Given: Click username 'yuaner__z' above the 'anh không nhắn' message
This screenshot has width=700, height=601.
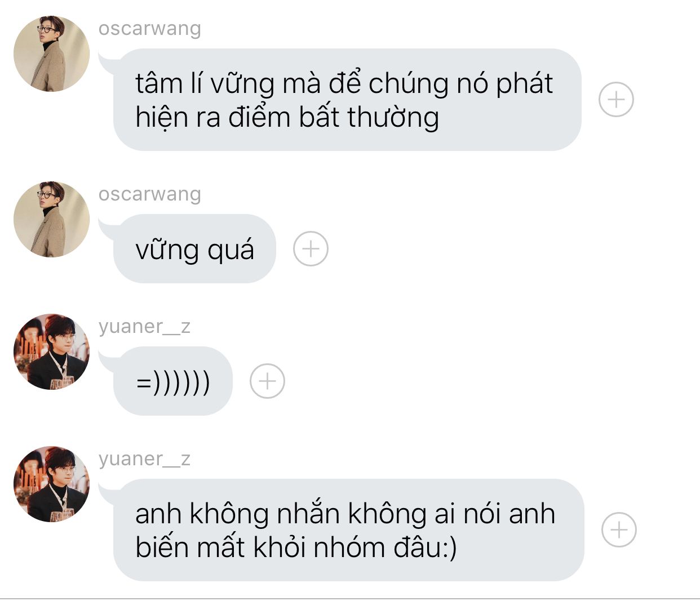Looking at the screenshot, I should 144,458.
